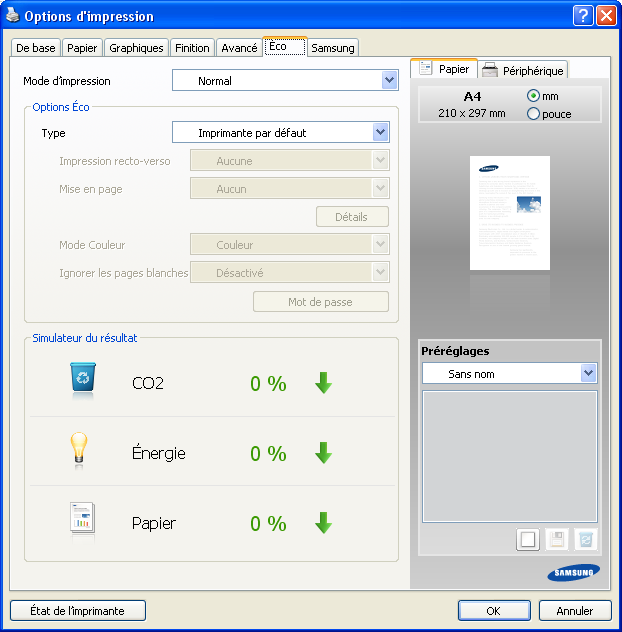This screenshot has height=632, width=622.
Task: Show the Périphérique preview tab
Action: coord(523,70)
